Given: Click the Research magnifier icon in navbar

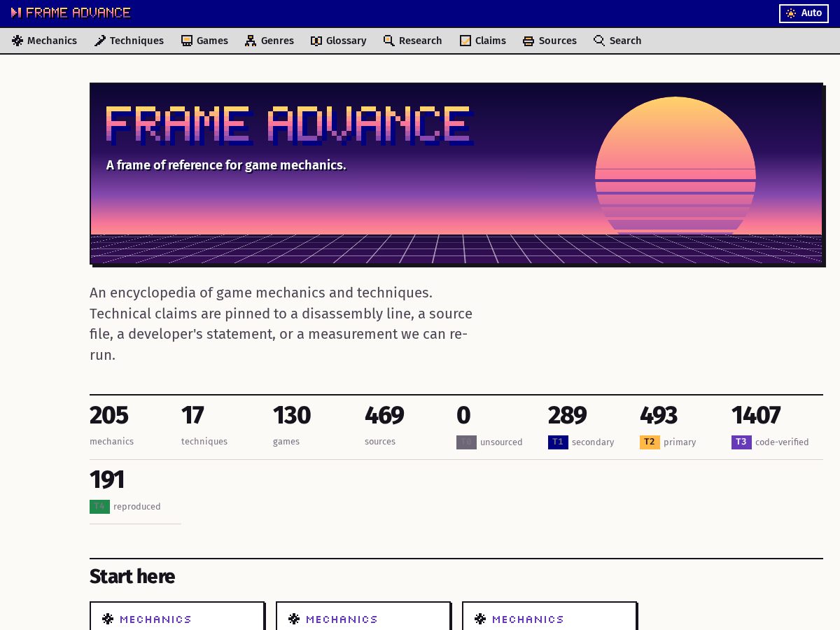Looking at the screenshot, I should click(x=389, y=41).
